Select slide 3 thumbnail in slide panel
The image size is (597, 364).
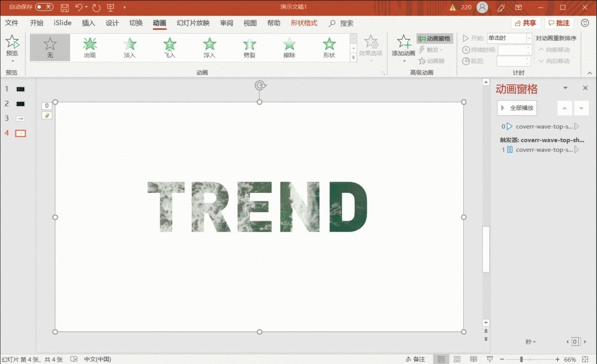click(20, 118)
